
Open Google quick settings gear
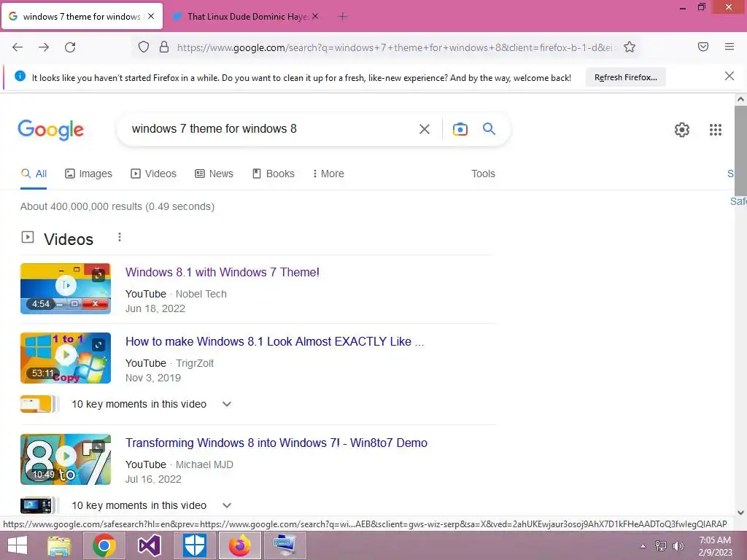point(682,130)
